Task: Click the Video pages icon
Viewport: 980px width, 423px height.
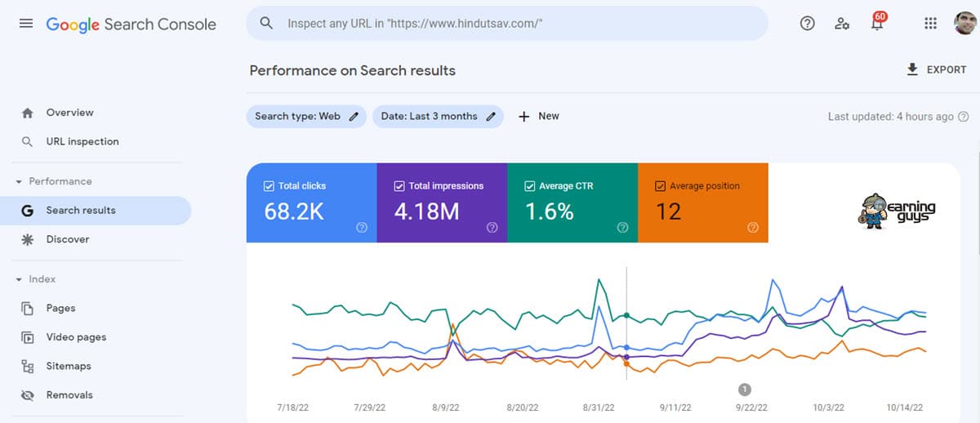Action: pyautogui.click(x=28, y=337)
